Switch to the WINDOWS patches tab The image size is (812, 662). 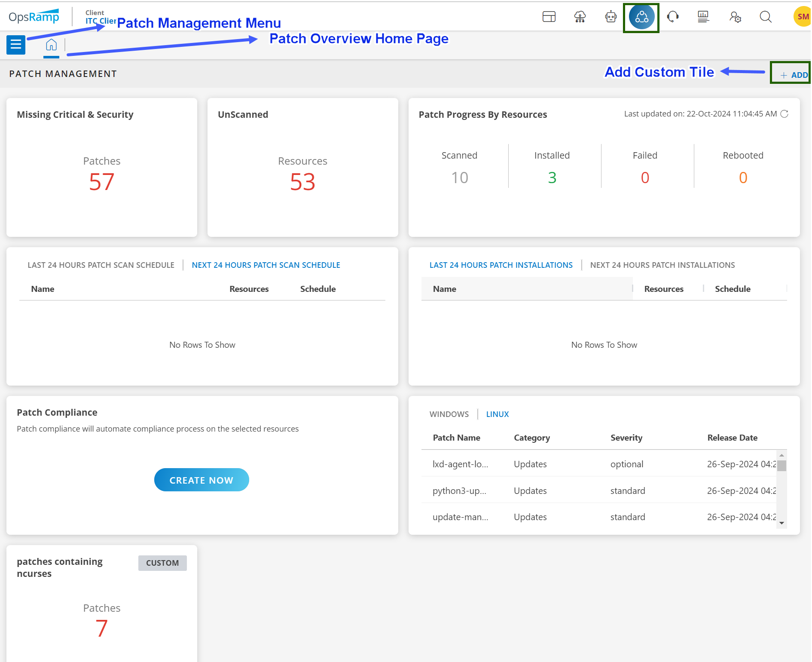click(x=449, y=414)
